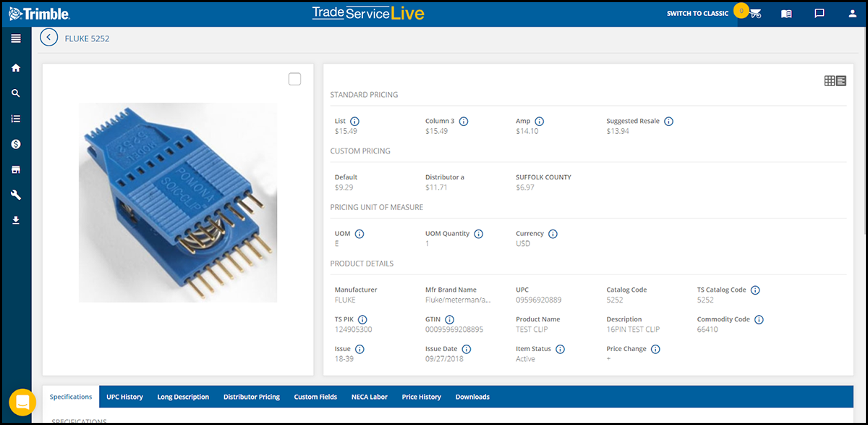The width and height of the screenshot is (868, 425).
Task: Switch to the UPC History tab
Action: [125, 397]
